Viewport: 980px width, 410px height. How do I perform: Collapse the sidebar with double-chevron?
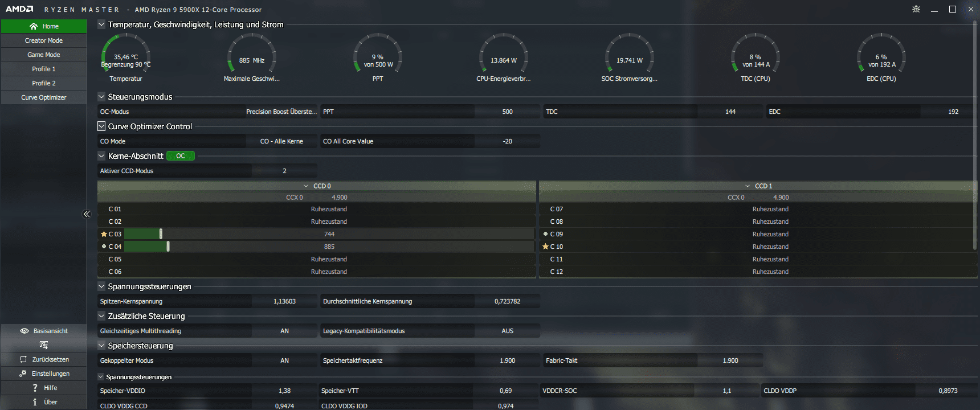87,214
